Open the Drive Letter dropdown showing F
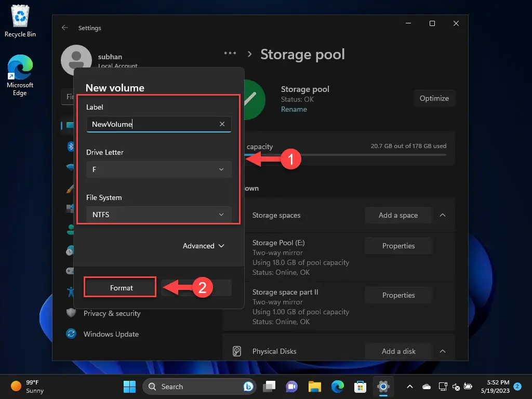This screenshot has height=399, width=532. (x=159, y=169)
